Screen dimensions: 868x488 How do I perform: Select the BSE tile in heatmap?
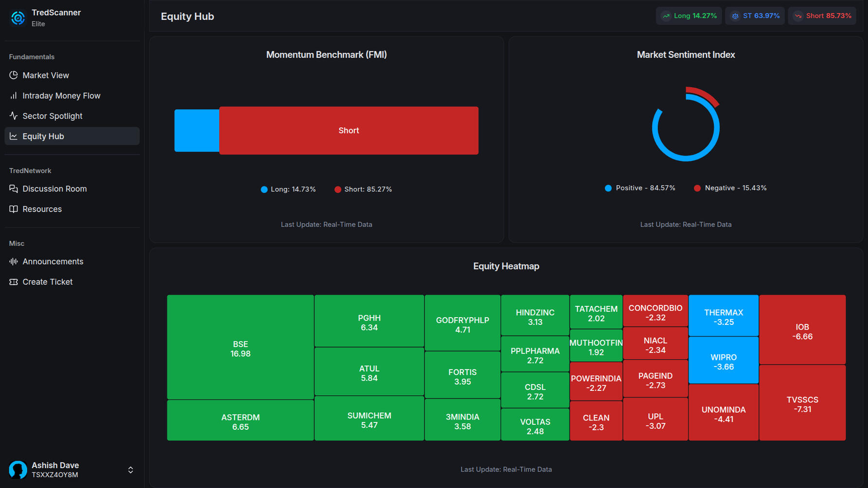[240, 348]
